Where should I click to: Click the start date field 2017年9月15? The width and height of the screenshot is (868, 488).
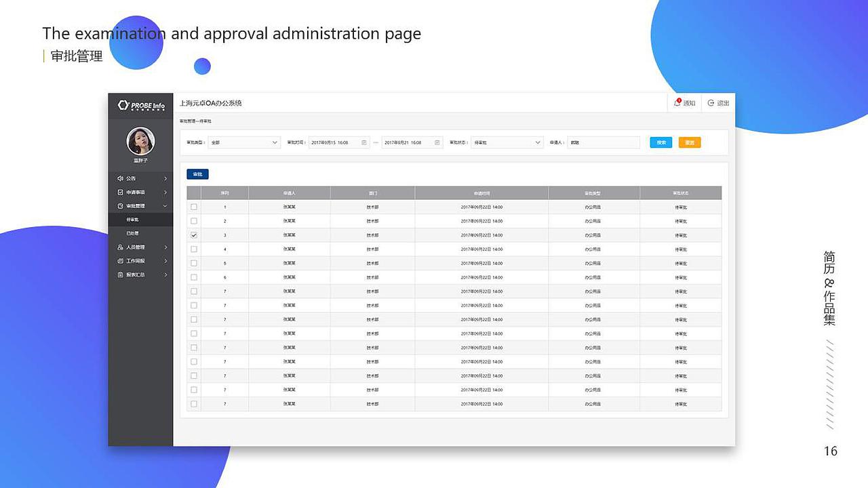(x=339, y=142)
